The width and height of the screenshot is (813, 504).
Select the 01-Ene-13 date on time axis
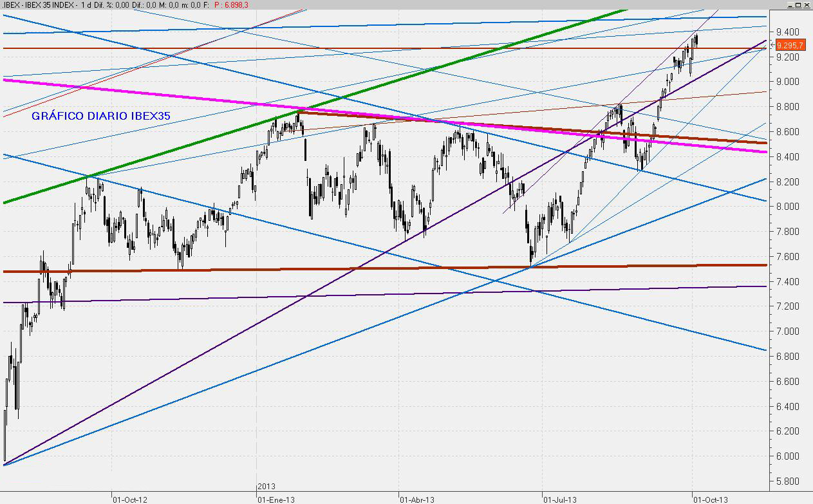pyautogui.click(x=276, y=499)
